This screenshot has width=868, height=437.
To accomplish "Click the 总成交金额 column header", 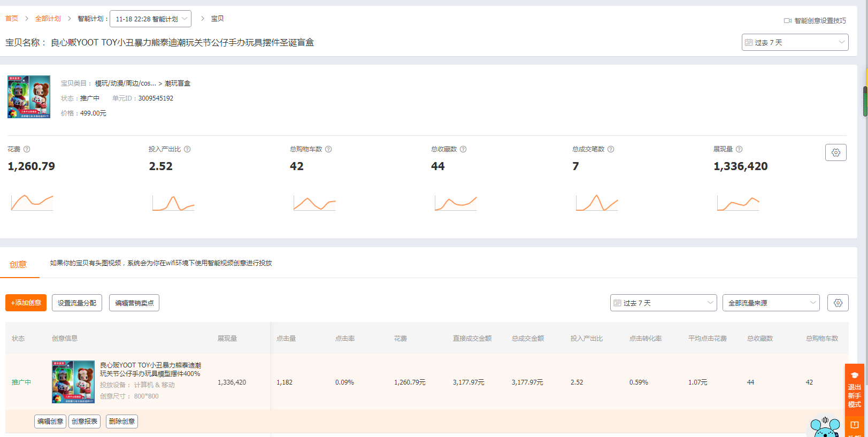I will [528, 339].
